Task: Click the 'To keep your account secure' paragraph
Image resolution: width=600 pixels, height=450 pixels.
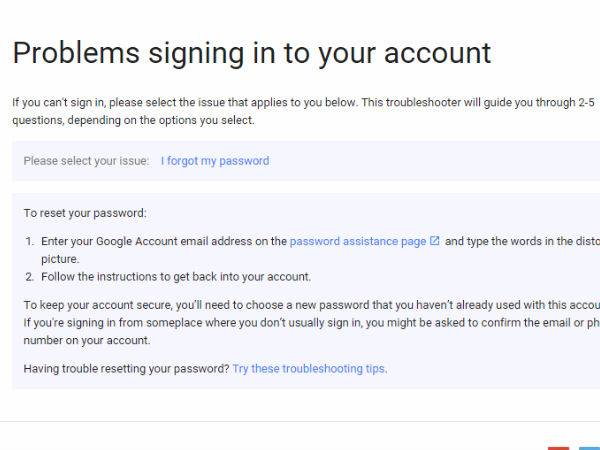Action: [312, 323]
